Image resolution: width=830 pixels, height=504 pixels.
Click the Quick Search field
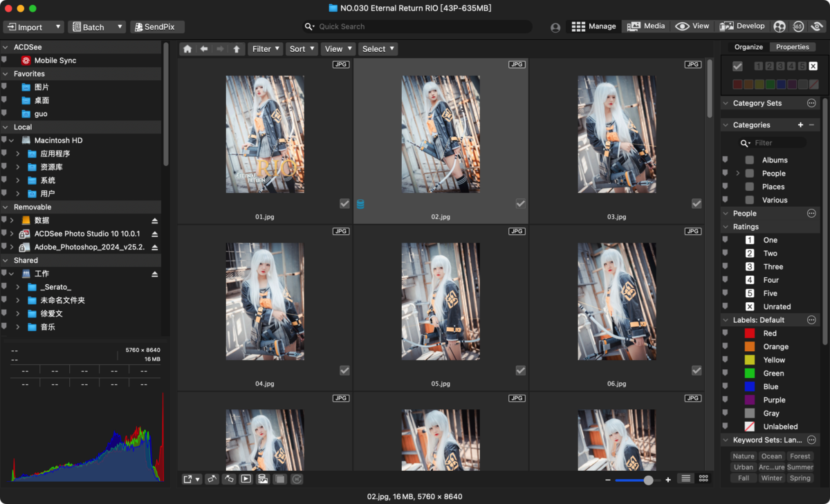tap(417, 27)
